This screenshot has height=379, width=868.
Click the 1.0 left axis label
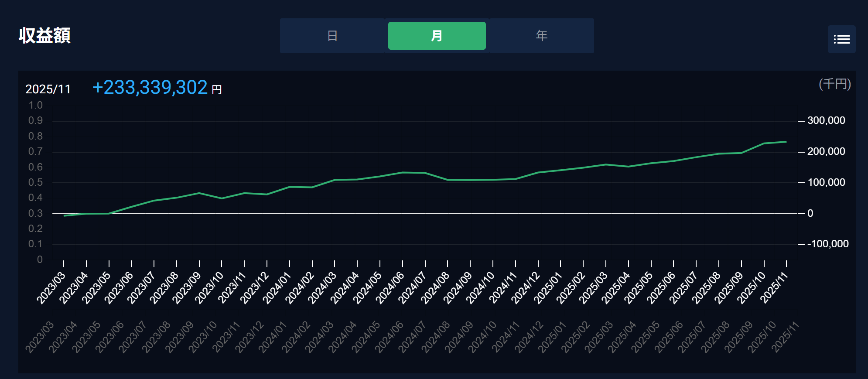point(35,105)
